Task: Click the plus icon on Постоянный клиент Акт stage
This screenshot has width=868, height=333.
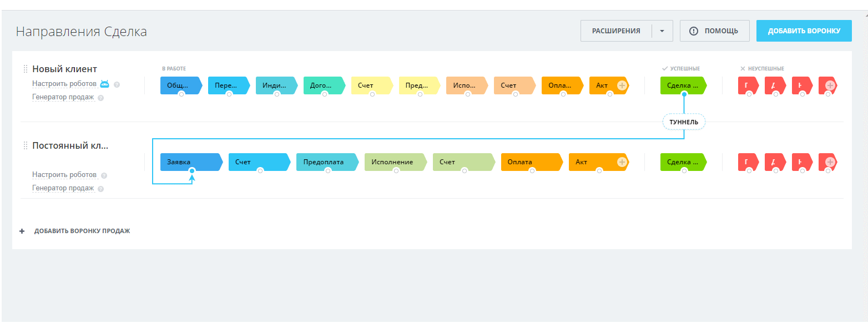Action: click(622, 162)
